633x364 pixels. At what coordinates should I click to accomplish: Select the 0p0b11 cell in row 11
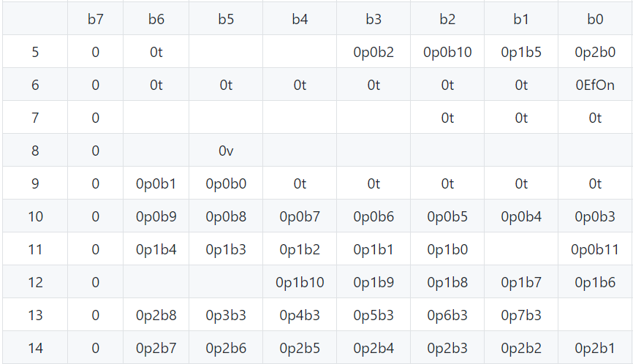pyautogui.click(x=595, y=250)
